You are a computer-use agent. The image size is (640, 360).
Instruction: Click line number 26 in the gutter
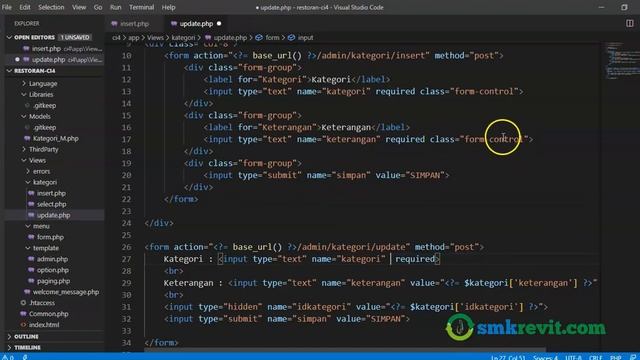127,247
